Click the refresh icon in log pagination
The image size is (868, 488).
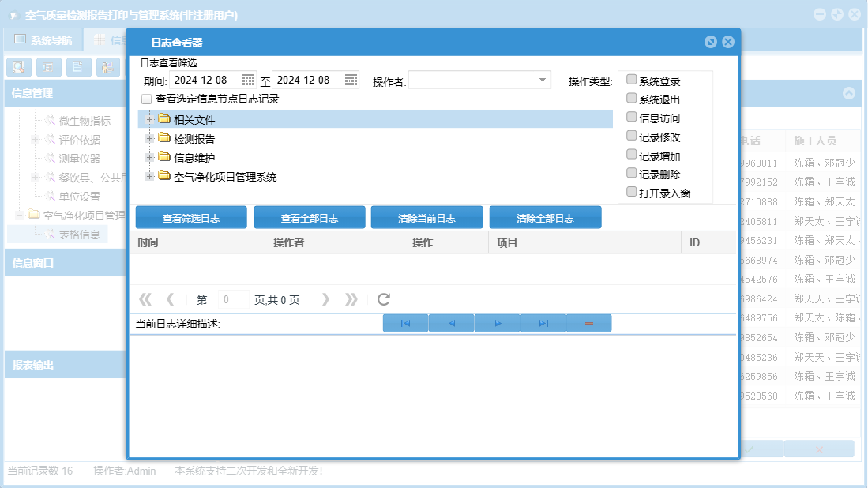coord(384,299)
